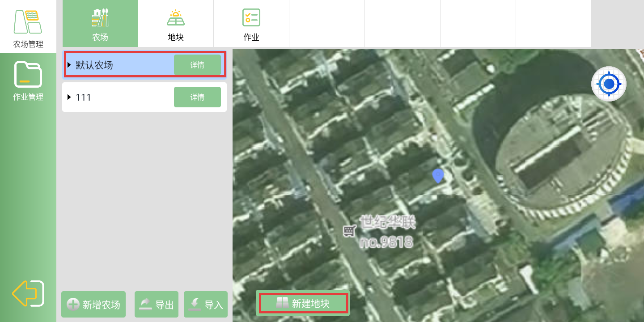Expand the 默认农场 tree arrow
644x322 pixels.
coord(69,65)
